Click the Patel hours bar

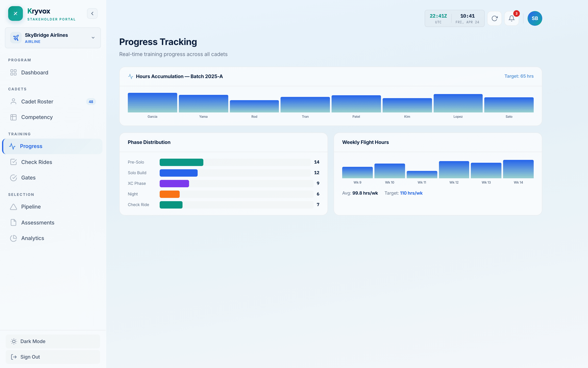pos(356,104)
